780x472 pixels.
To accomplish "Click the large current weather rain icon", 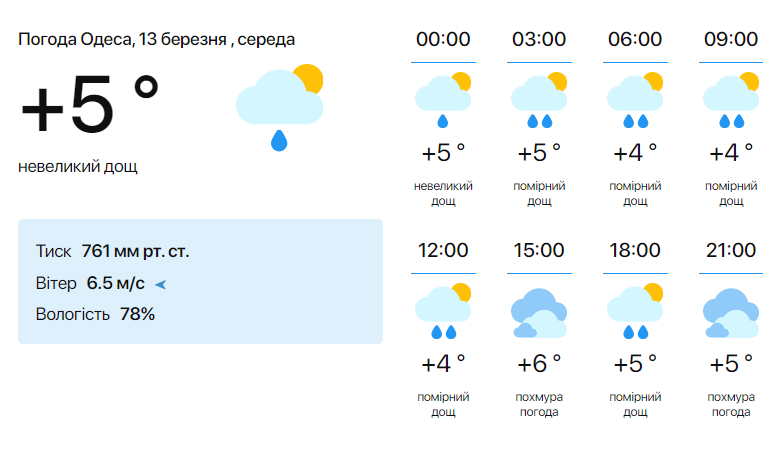I will 279,106.
